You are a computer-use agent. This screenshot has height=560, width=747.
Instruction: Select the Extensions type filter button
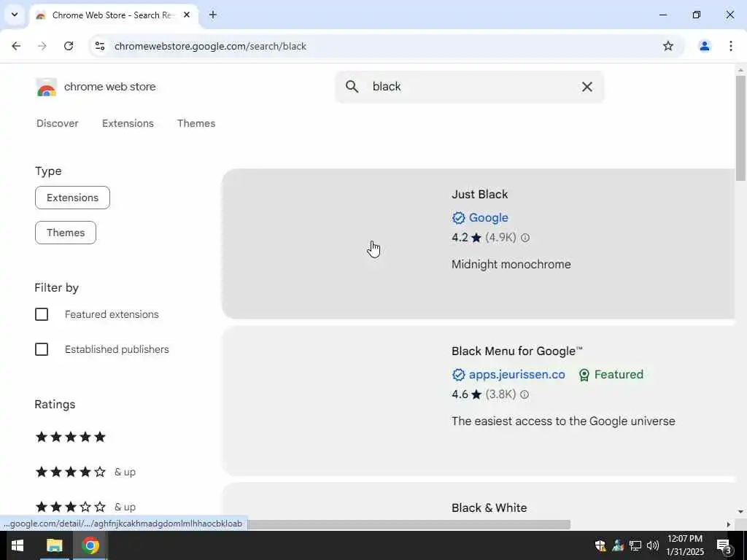[x=72, y=198]
